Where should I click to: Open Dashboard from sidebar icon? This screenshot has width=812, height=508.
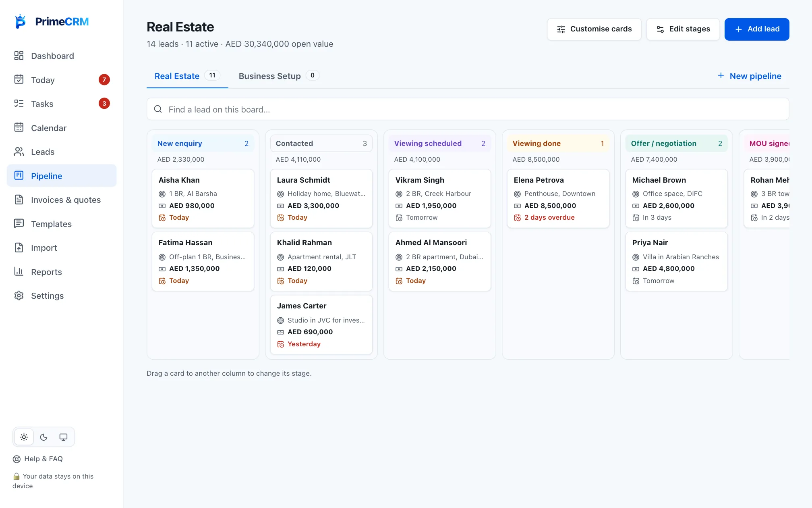click(19, 56)
